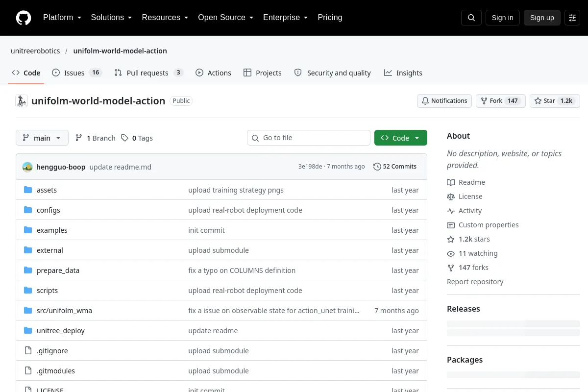The width and height of the screenshot is (588, 392).
Task: View the 147 forks link
Action: (468, 268)
